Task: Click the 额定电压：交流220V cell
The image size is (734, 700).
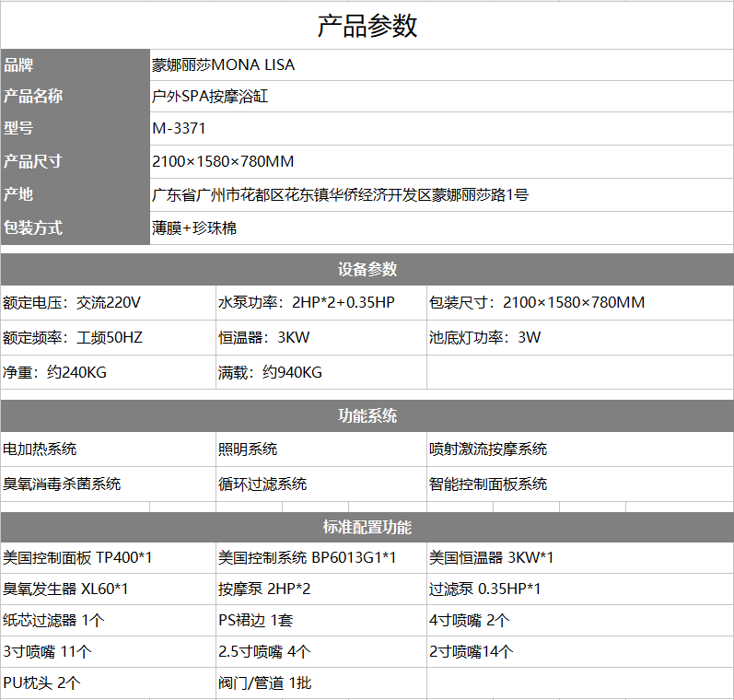Action: tap(72, 302)
